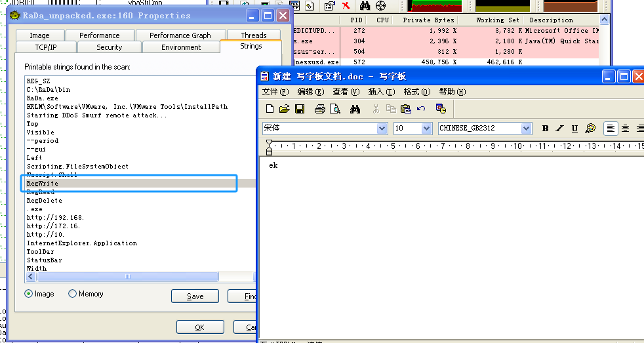Align text left in WordPad
The height and width of the screenshot is (343, 644).
(x=611, y=128)
